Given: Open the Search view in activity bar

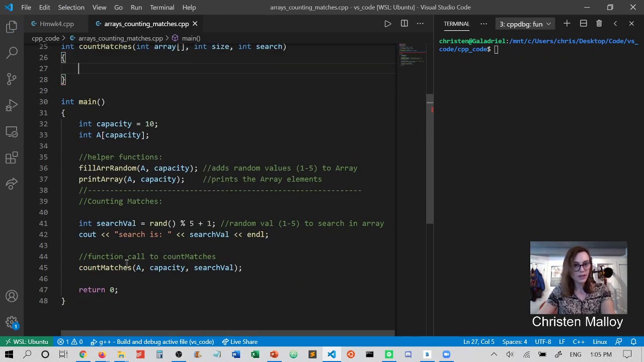Looking at the screenshot, I should click(x=12, y=52).
